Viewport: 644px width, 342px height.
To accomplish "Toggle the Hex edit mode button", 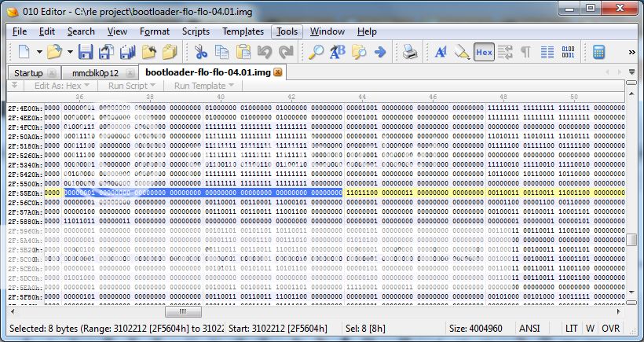I will click(x=484, y=53).
